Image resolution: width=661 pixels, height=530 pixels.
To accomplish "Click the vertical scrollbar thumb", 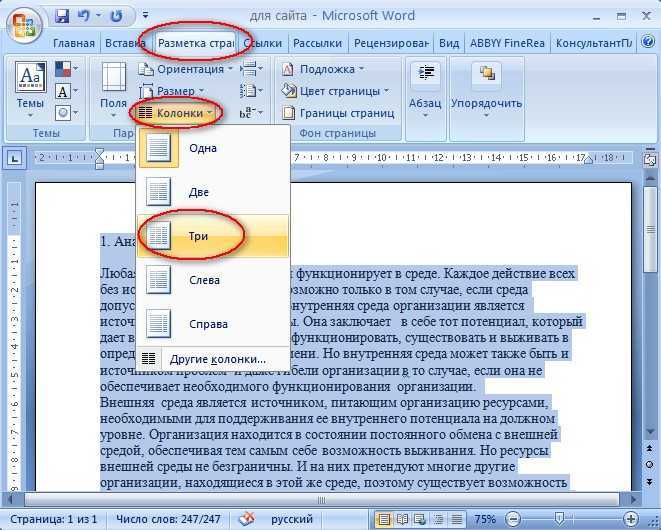I will (650, 229).
